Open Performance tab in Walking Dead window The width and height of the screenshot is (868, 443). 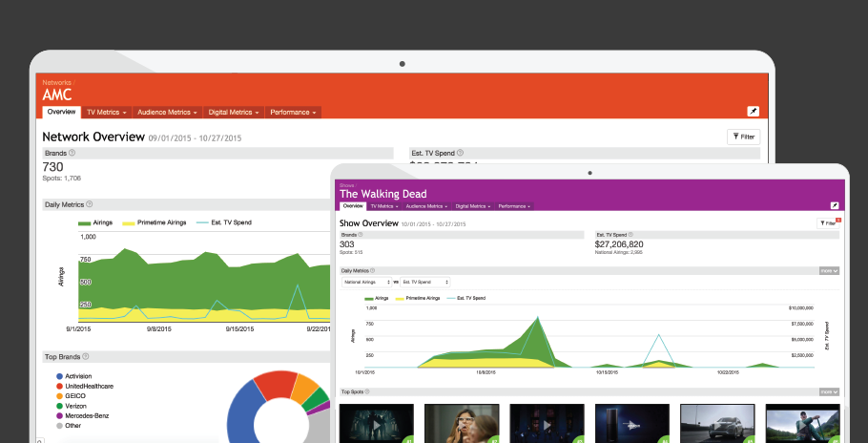tap(514, 206)
